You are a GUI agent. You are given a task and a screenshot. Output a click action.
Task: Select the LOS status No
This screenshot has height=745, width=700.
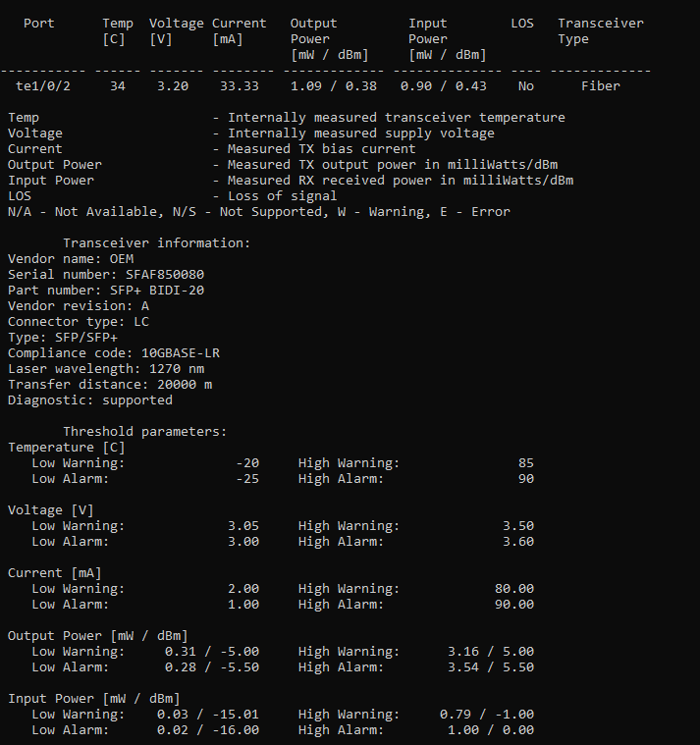pos(526,86)
